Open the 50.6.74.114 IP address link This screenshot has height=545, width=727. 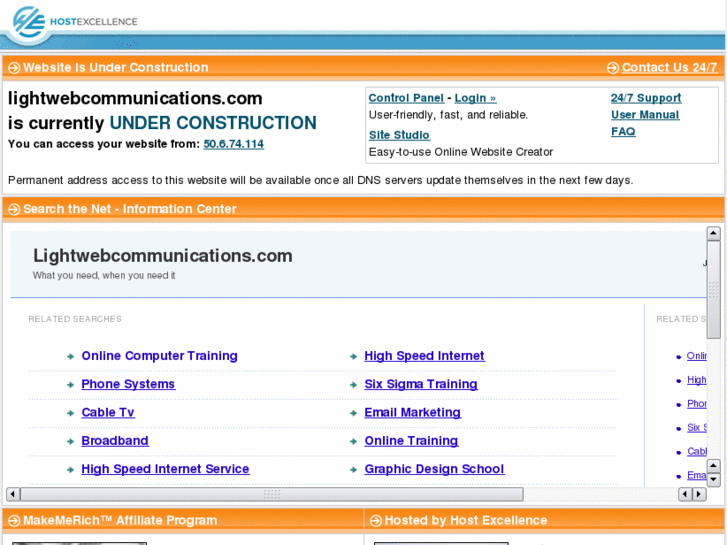pos(234,144)
